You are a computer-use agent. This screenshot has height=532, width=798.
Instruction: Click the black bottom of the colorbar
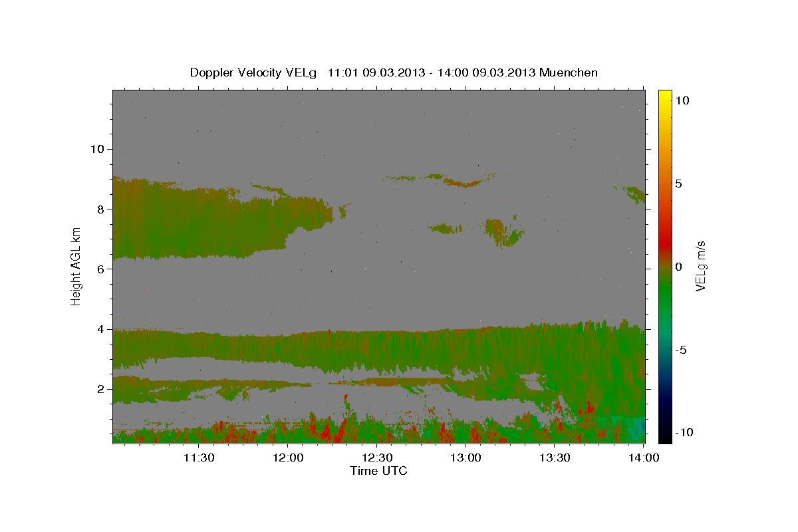point(664,436)
